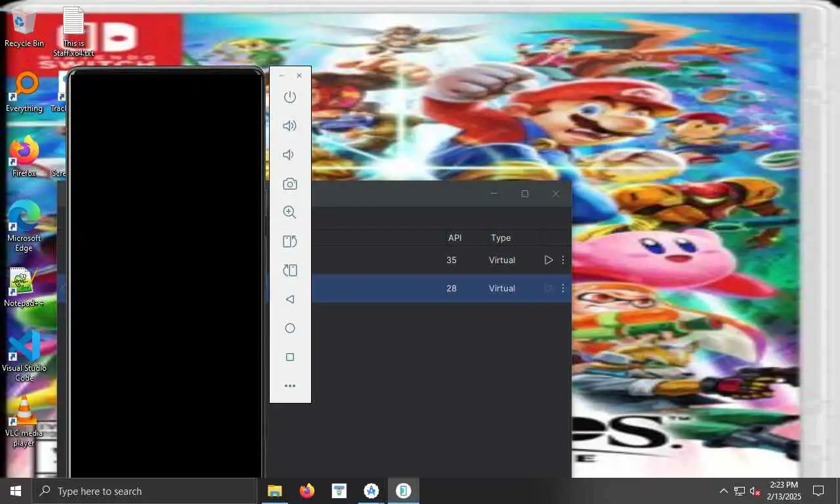The height and width of the screenshot is (504, 840).
Task: Open the notification center icon
Action: 818,491
